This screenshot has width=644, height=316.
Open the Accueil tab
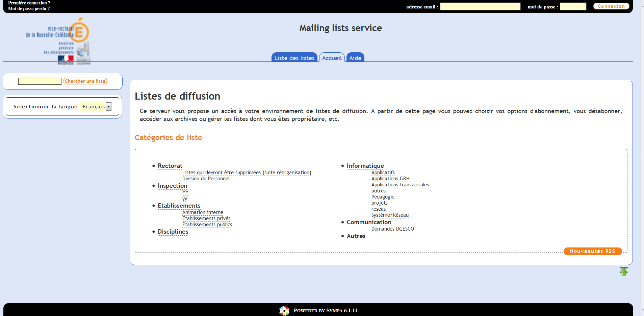(332, 58)
